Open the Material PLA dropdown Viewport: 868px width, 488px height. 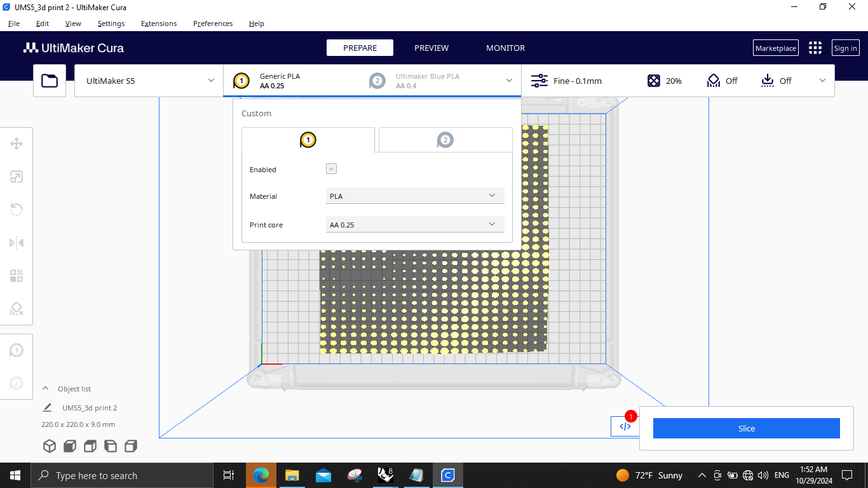click(415, 196)
